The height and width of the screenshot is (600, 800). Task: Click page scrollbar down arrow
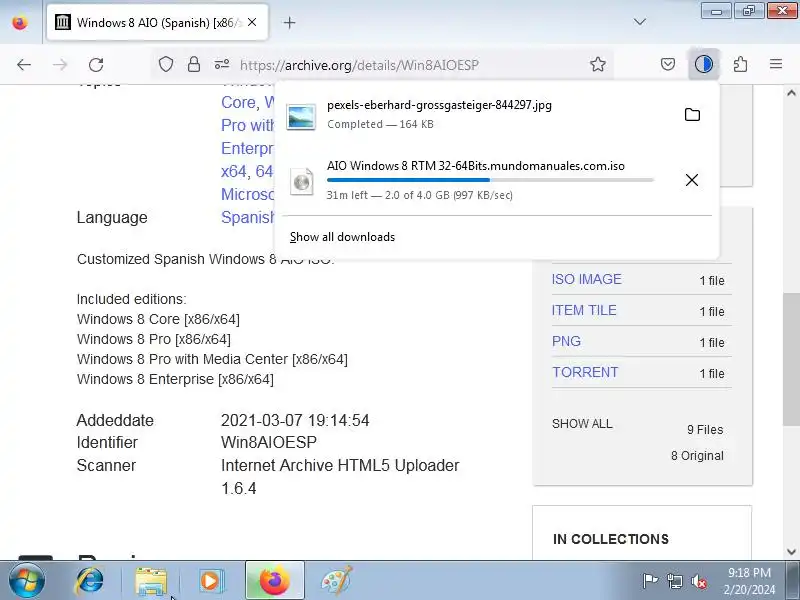coord(791,552)
